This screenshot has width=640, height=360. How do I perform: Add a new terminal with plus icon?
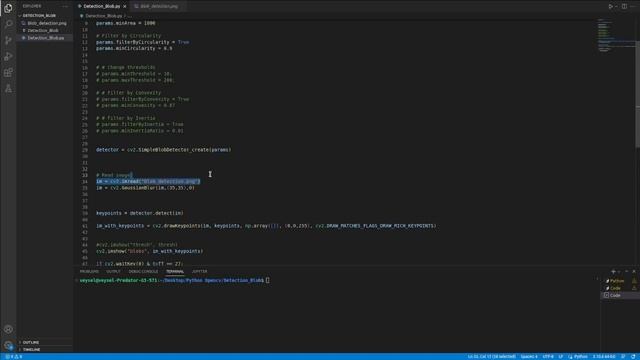[x=613, y=271]
